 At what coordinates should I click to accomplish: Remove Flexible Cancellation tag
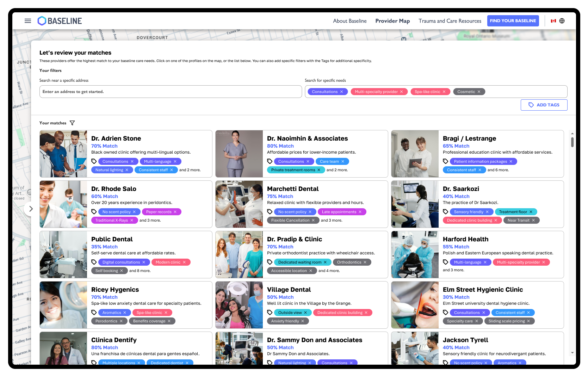click(313, 220)
